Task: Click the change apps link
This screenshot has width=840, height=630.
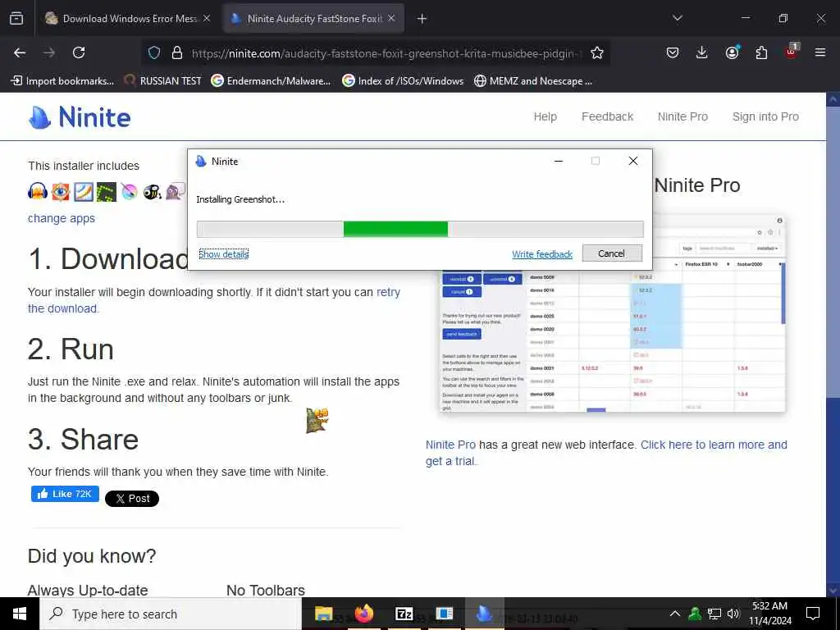Action: click(61, 218)
